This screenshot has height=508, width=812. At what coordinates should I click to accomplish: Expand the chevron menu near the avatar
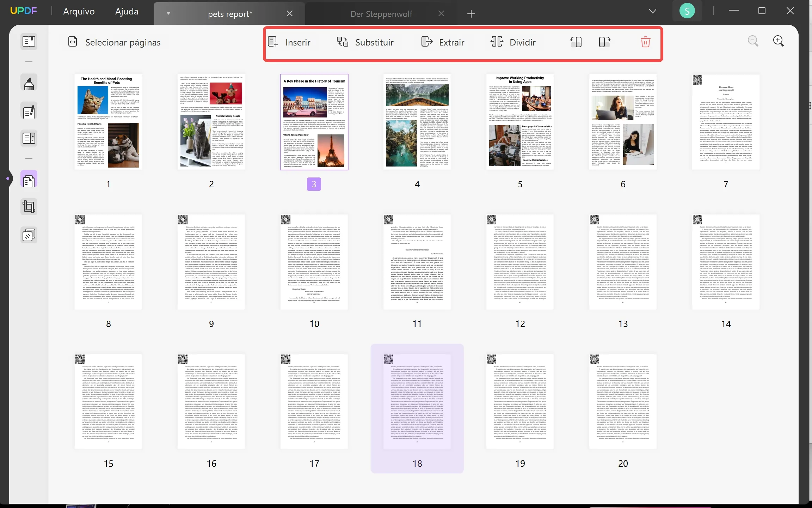pyautogui.click(x=652, y=11)
